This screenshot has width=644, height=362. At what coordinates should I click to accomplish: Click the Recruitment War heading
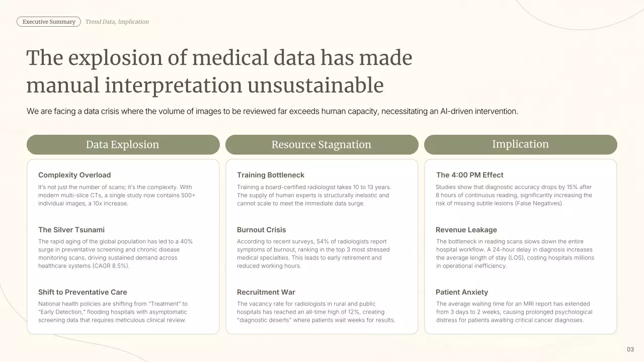point(266,292)
